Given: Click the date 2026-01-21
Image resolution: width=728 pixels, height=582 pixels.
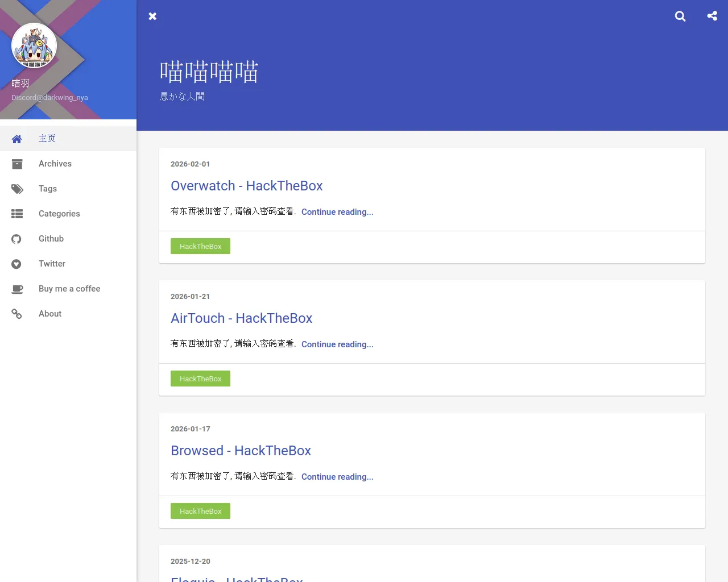Looking at the screenshot, I should pos(190,297).
